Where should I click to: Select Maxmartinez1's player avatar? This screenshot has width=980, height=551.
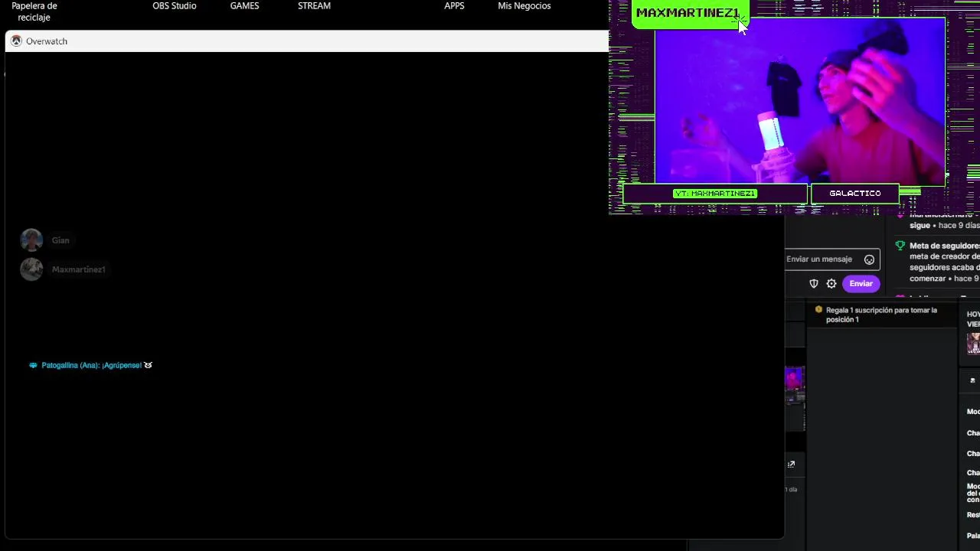pyautogui.click(x=31, y=269)
